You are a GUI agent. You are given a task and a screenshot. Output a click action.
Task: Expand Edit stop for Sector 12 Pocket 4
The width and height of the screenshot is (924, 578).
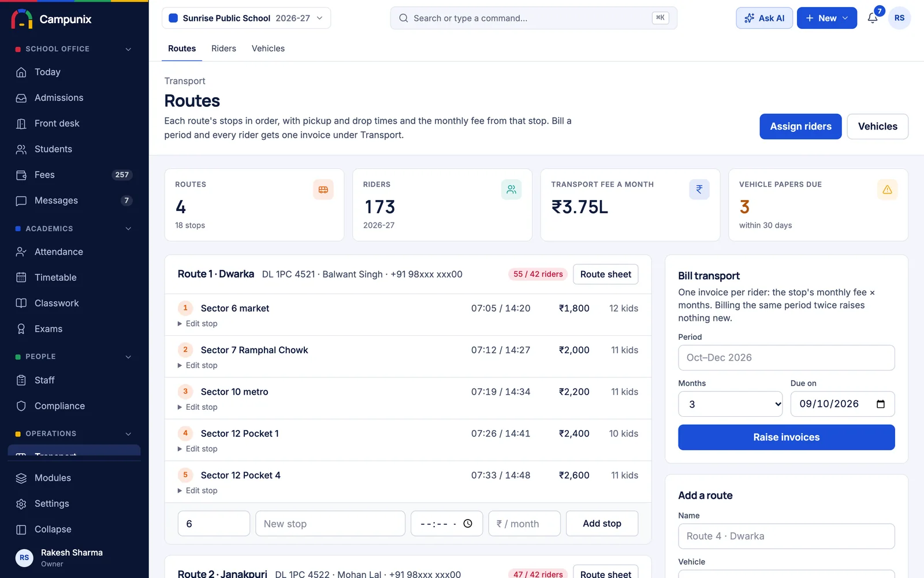(198, 491)
